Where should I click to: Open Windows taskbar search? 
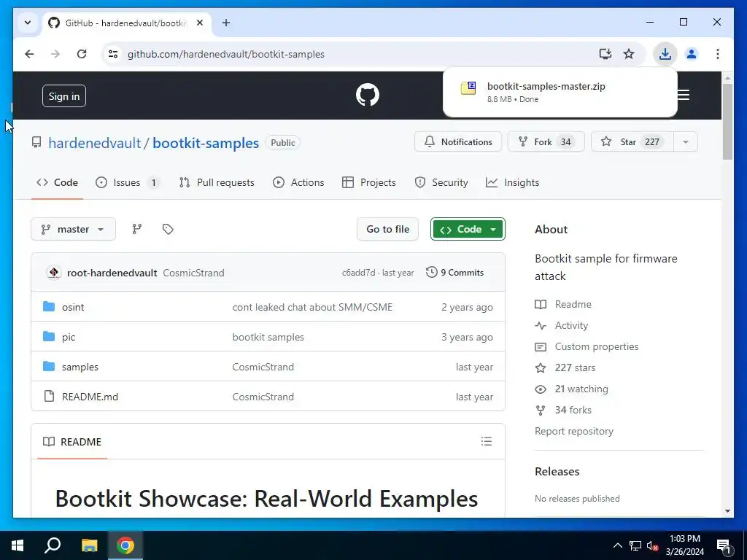(53, 545)
